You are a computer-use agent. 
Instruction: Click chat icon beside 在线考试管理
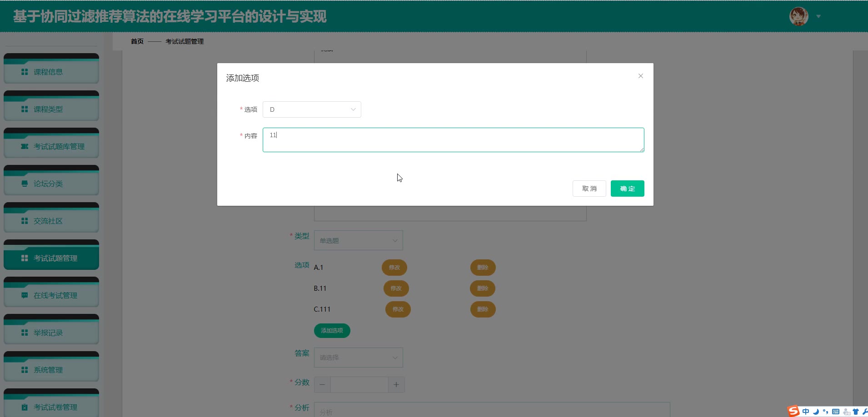pos(25,295)
